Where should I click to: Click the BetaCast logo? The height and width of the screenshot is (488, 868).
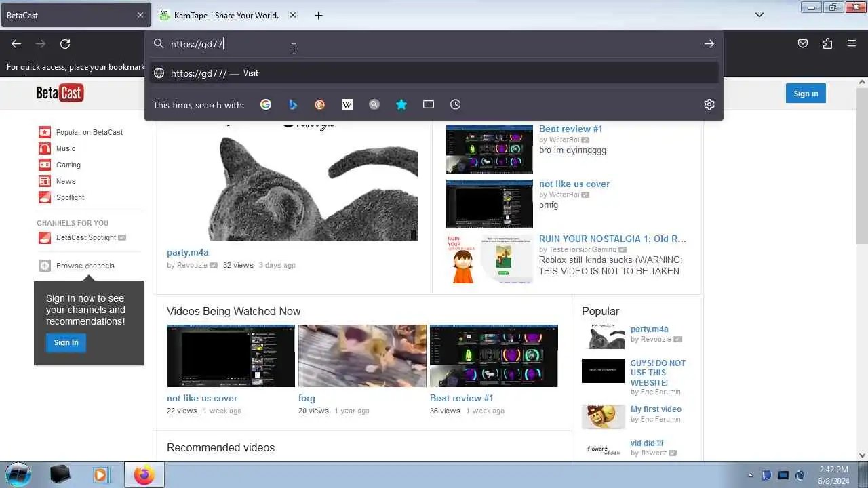pos(60,94)
